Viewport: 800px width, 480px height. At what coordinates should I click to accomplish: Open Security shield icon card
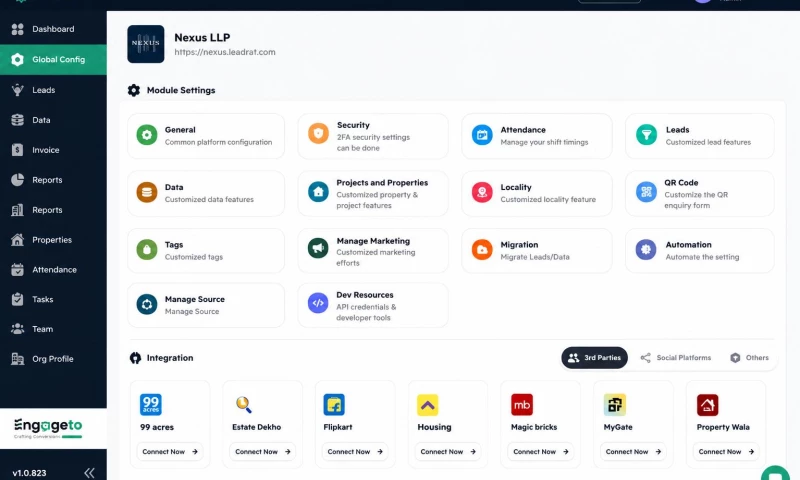pos(318,134)
